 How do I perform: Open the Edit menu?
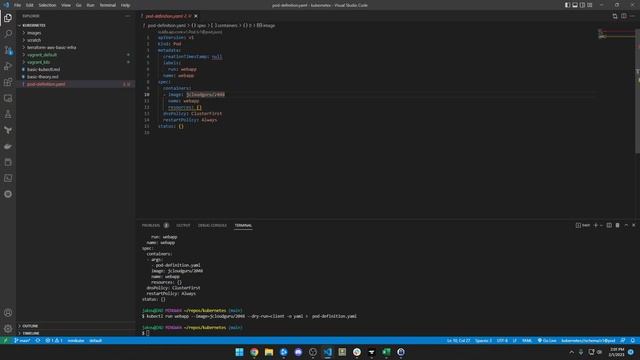coord(30,5)
